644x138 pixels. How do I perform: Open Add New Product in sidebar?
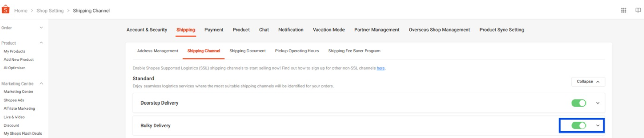tap(19, 60)
